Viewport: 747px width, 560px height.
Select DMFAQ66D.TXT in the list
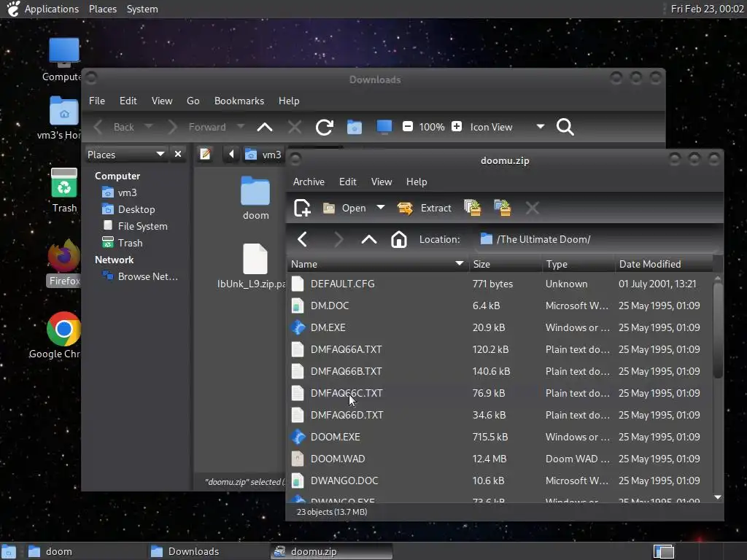pyautogui.click(x=347, y=415)
